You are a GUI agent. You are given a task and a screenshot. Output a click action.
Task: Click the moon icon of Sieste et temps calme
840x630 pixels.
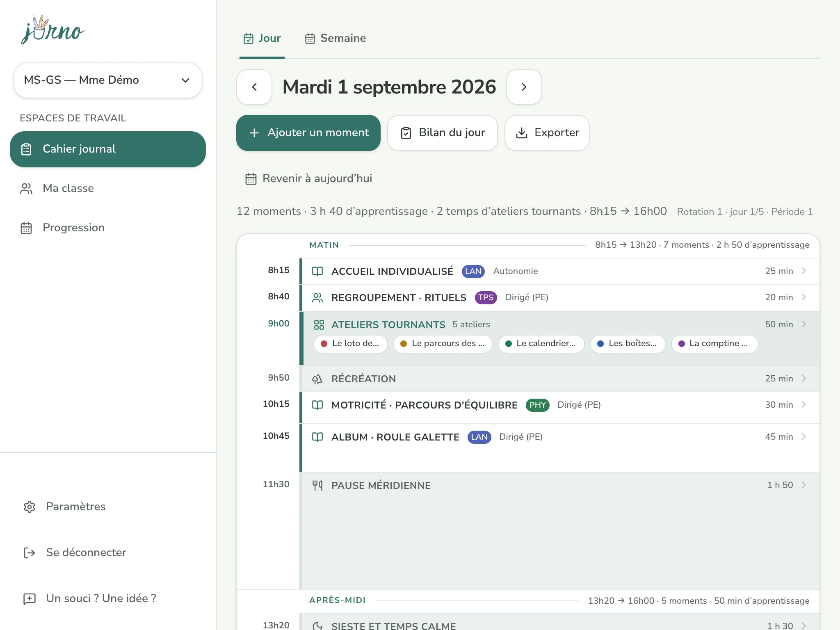pos(317,626)
